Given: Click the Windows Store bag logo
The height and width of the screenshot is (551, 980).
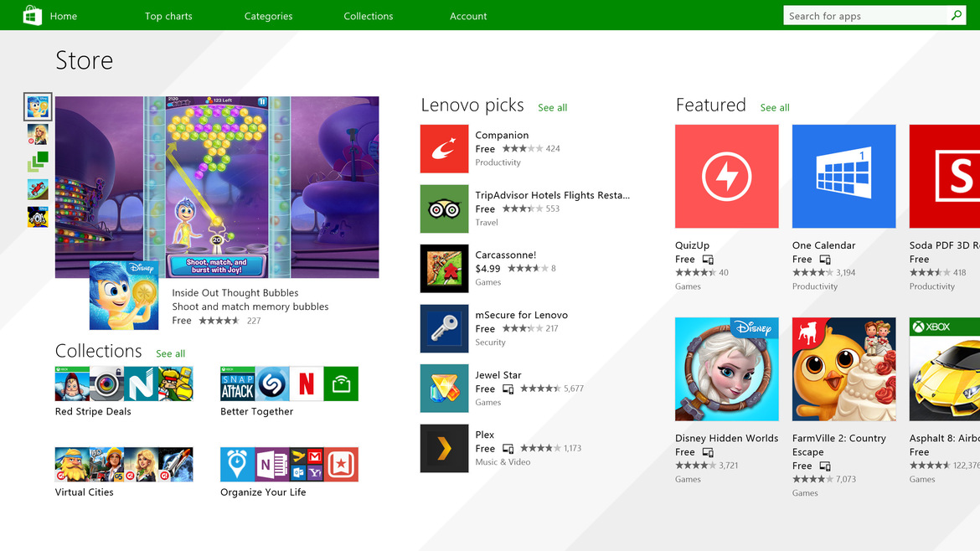Looking at the screenshot, I should tap(32, 15).
